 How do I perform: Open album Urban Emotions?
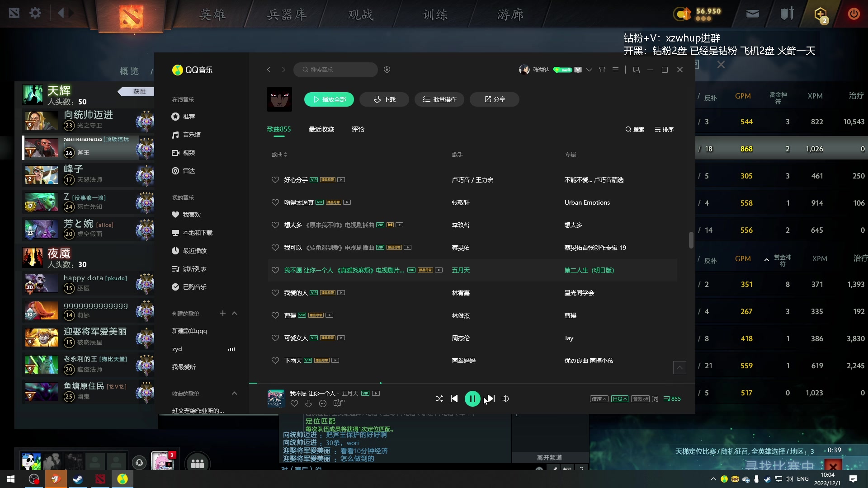[x=587, y=202]
